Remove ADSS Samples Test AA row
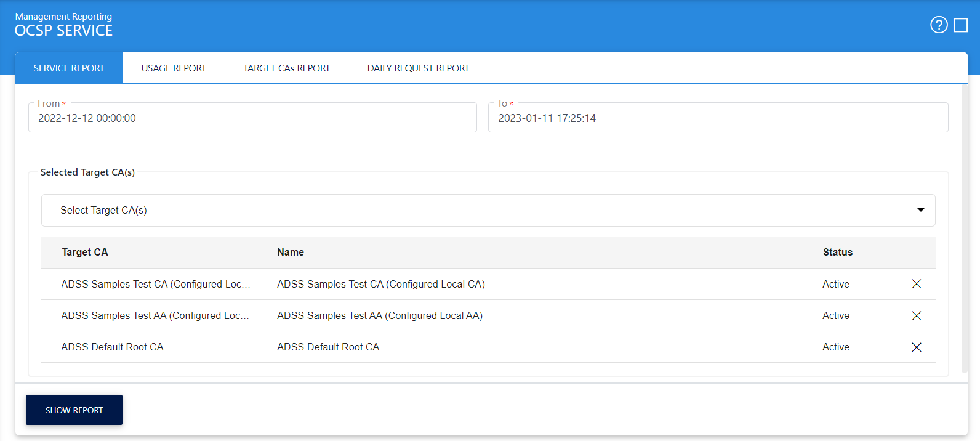 pos(916,316)
